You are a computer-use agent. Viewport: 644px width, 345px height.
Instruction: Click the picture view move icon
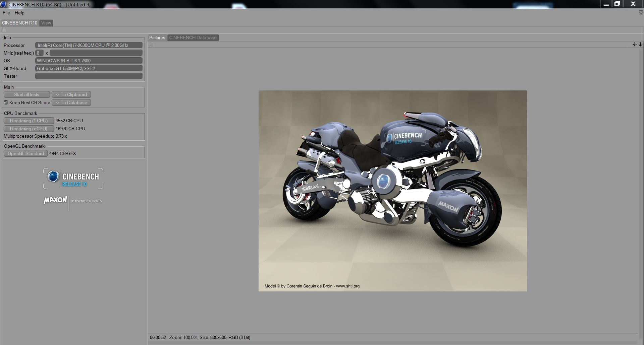point(635,44)
